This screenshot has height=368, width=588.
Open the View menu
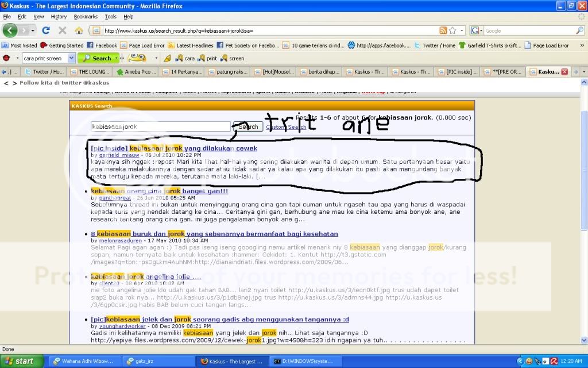tap(38, 17)
